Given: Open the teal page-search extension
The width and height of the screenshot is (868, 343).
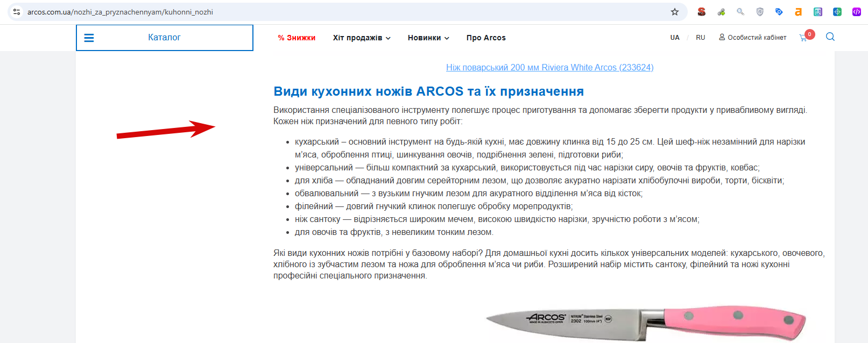Looking at the screenshot, I should click(818, 12).
